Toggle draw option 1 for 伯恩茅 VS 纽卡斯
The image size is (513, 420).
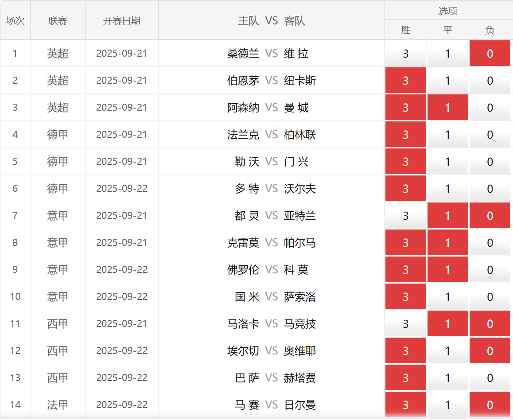[x=447, y=81]
